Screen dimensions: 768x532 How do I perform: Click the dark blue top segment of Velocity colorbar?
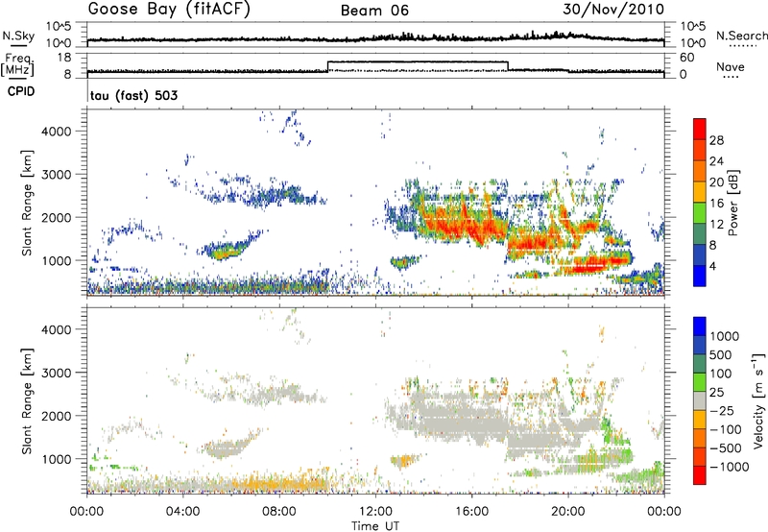[700, 326]
